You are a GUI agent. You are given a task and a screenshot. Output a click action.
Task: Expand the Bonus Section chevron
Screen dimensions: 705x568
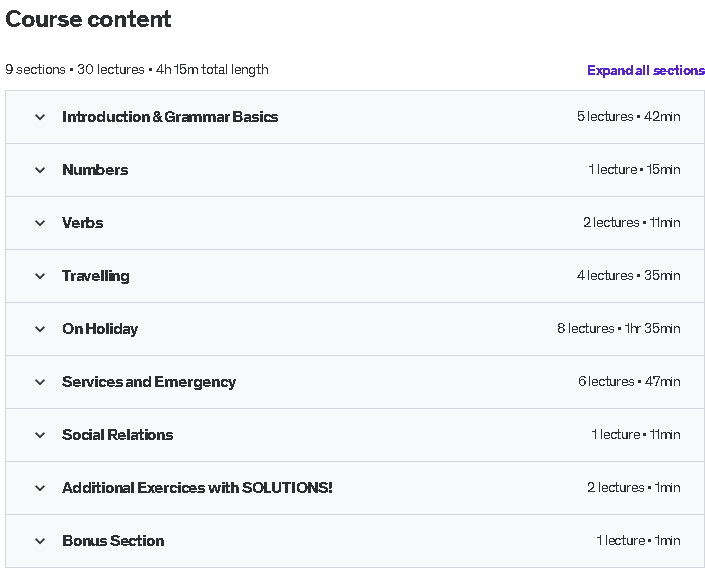(40, 541)
